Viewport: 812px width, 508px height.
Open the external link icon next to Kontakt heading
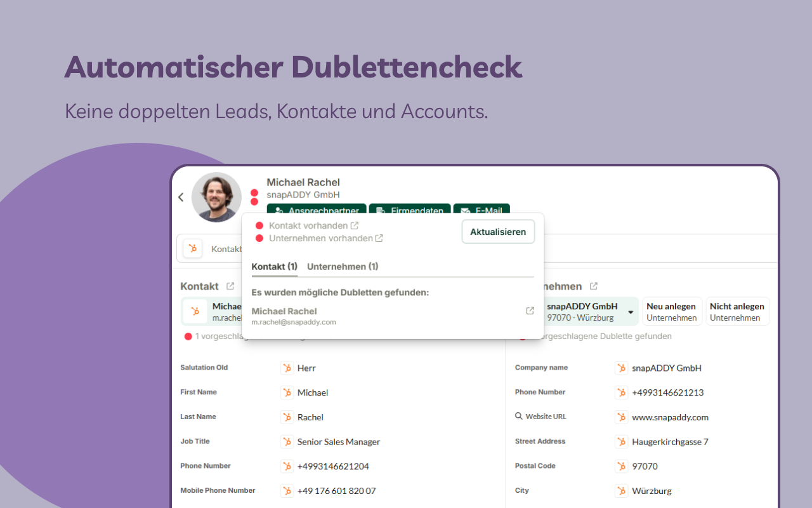[x=230, y=286]
